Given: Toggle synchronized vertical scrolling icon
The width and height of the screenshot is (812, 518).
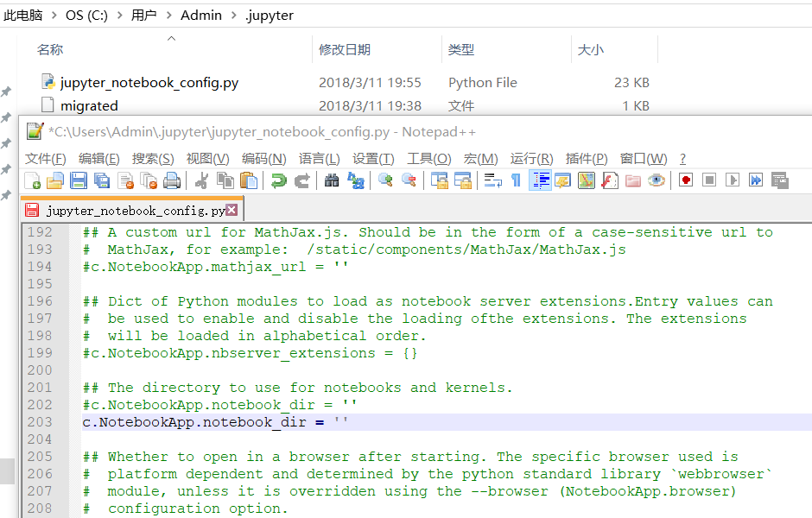Looking at the screenshot, I should point(439,180).
